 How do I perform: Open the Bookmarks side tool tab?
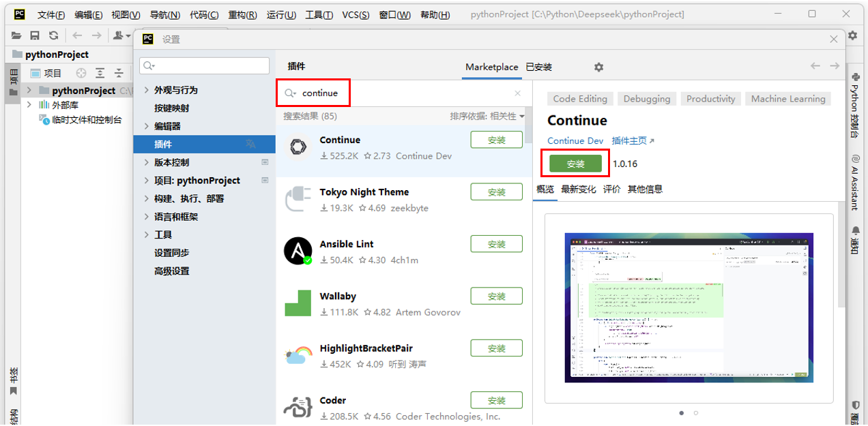13,382
